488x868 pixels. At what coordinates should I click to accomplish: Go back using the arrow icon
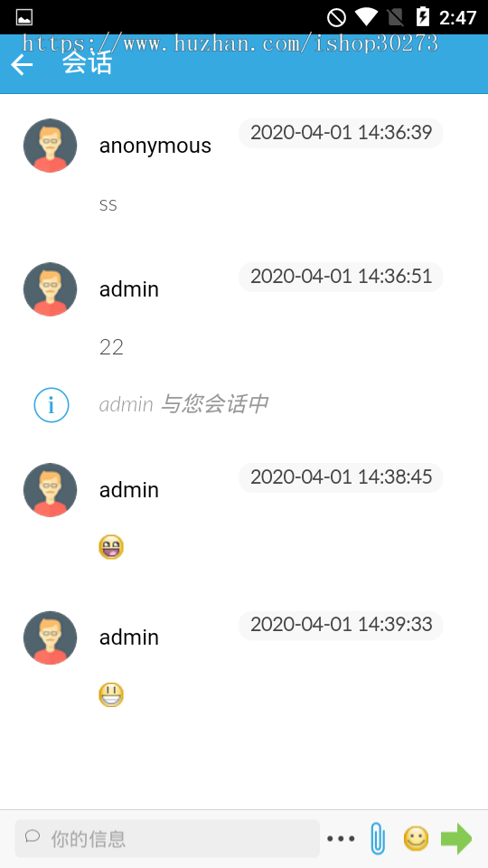[22, 65]
